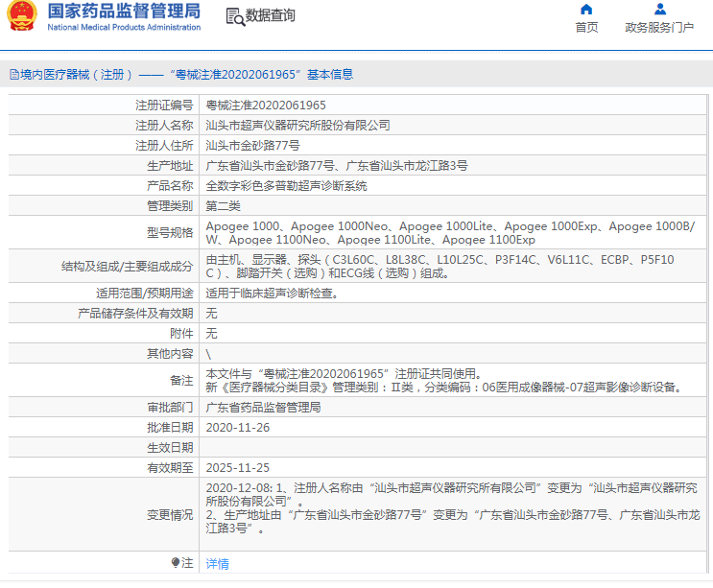The image size is (713, 588).
Task: Click the 注册证编号 row label
Action: 164,106
